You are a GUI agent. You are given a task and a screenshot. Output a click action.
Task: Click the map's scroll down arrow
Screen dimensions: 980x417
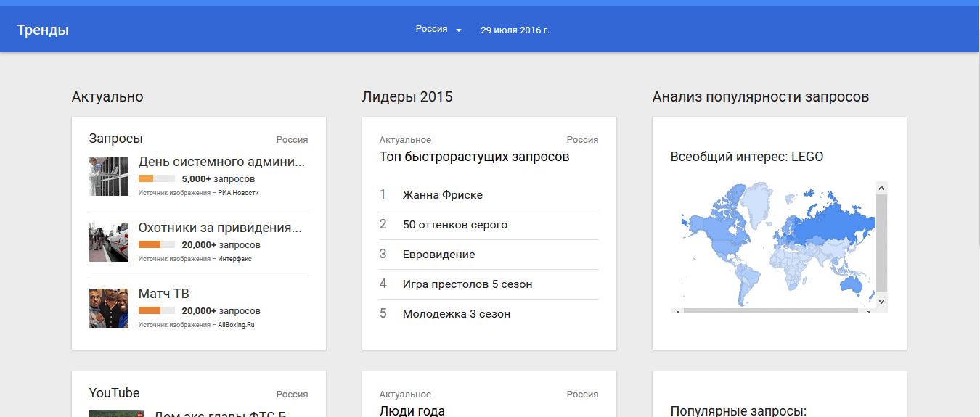coord(881,300)
